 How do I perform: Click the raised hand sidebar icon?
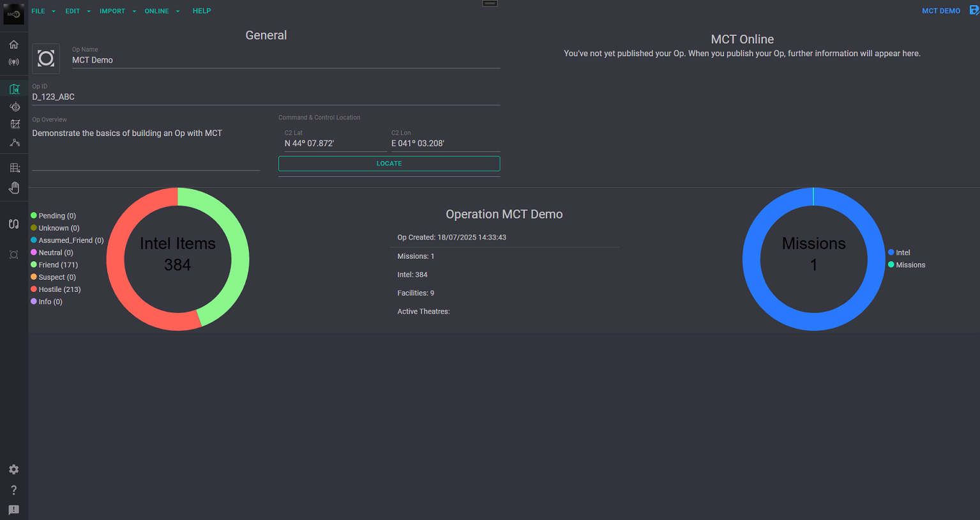tap(14, 187)
